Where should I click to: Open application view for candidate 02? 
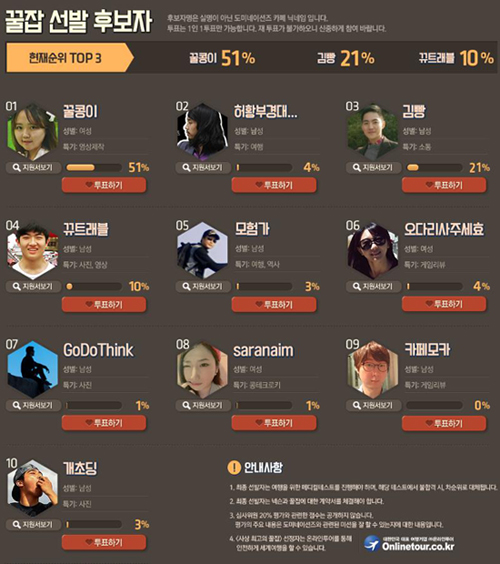tap(203, 168)
